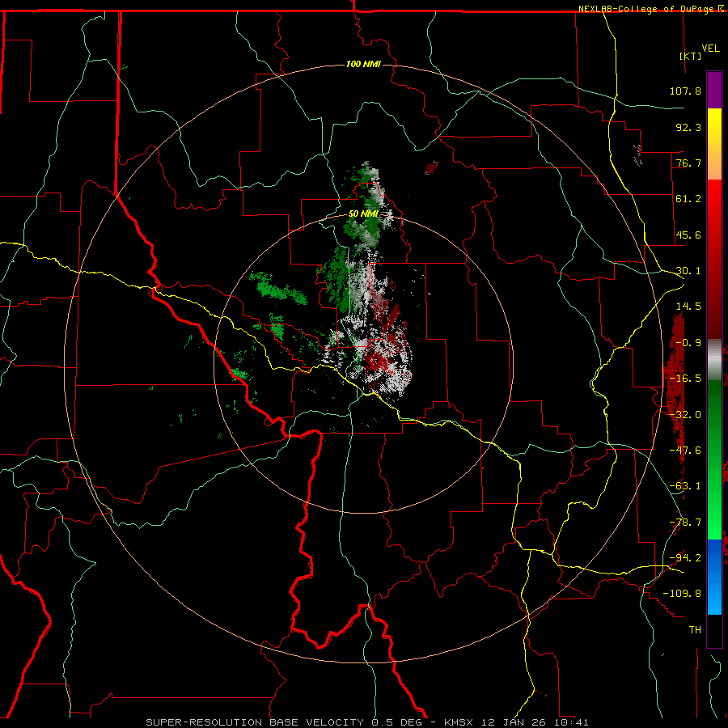Click the 61.2 velocity scale value
The image size is (728, 728).
point(688,199)
